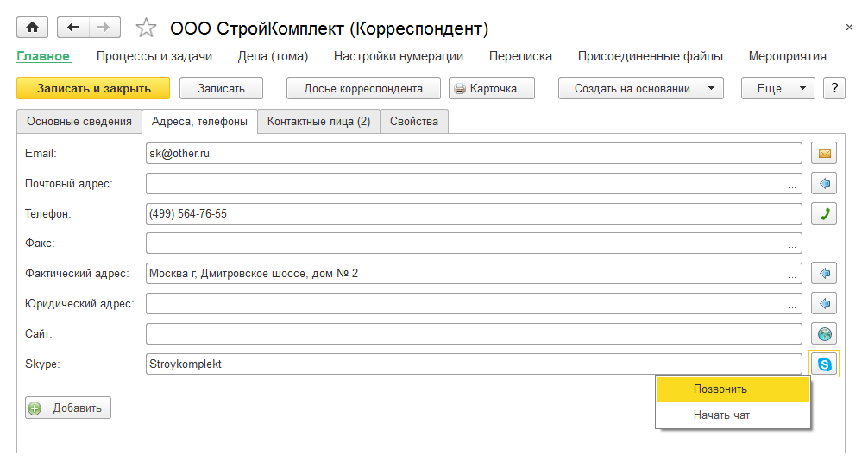Open ellipsis selector for Телефон field

click(793, 213)
